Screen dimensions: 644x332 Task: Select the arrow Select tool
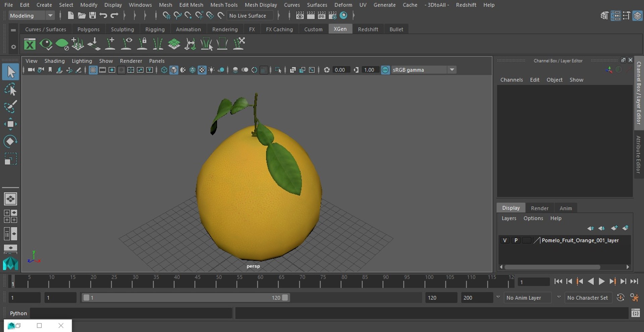10,72
